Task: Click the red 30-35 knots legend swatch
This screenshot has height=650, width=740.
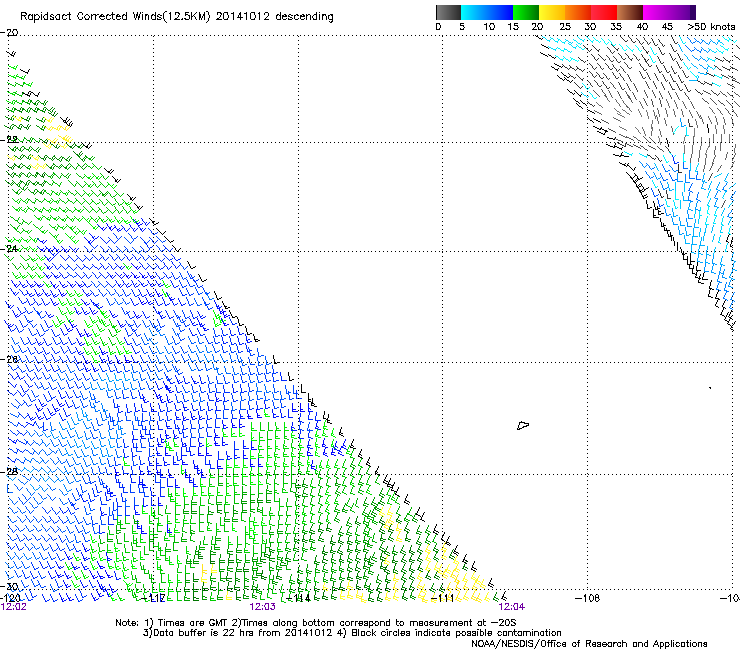Action: point(604,12)
